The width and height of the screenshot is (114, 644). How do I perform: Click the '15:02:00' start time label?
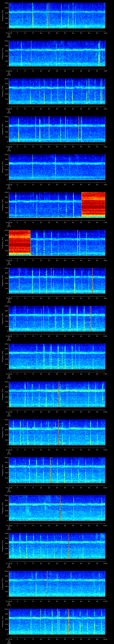coord(9,71)
